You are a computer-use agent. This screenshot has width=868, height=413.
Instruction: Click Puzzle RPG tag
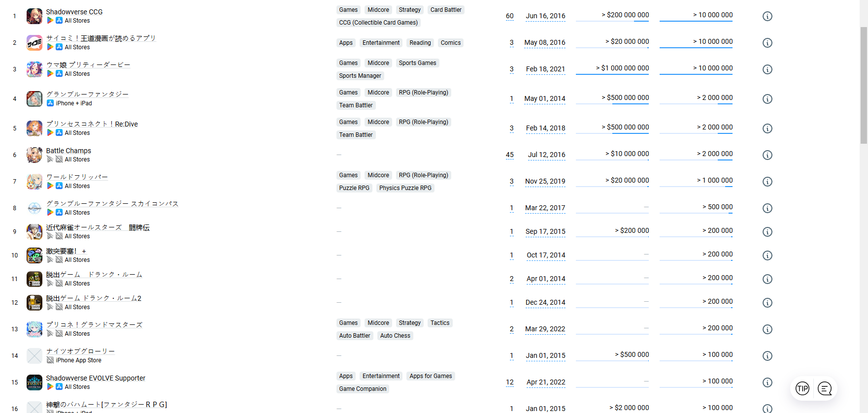[x=354, y=188]
